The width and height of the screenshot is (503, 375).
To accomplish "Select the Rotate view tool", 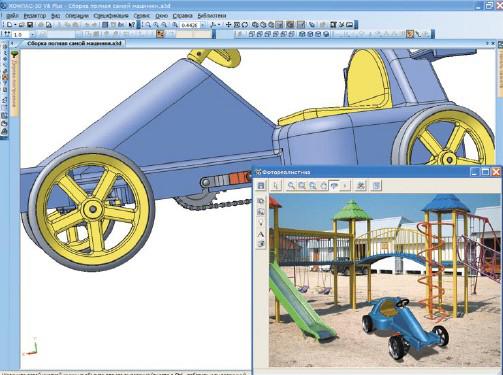I will point(245,25).
